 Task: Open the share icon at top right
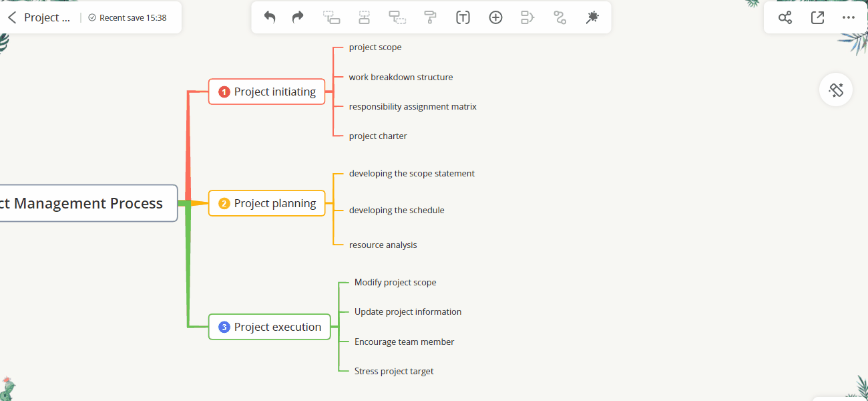click(x=785, y=17)
